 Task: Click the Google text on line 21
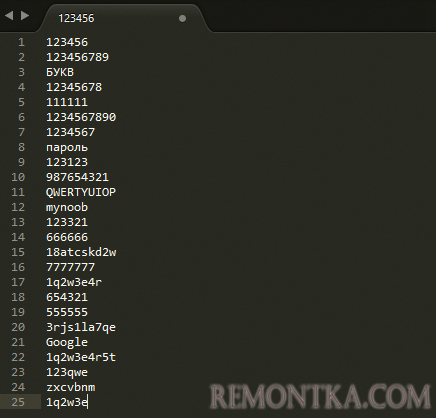click(67, 342)
